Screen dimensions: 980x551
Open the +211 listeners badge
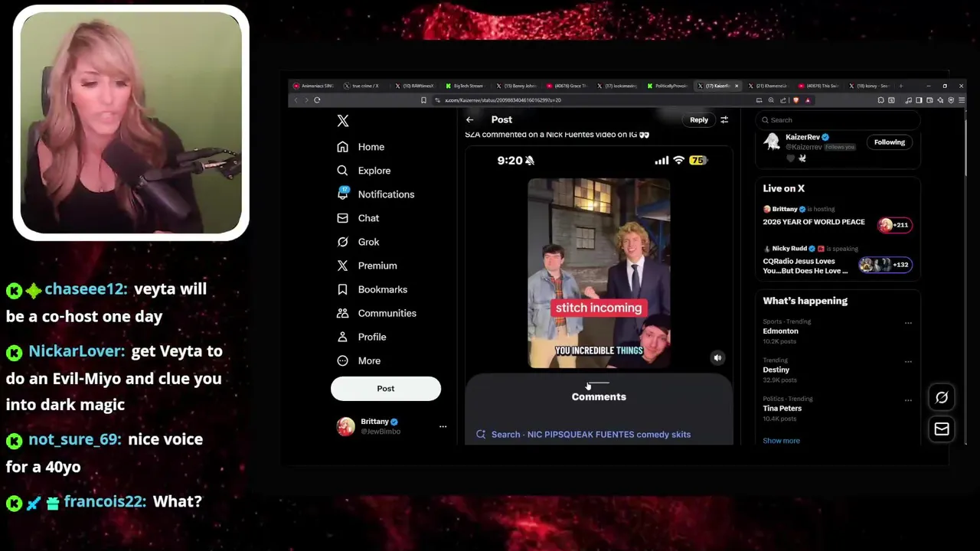(x=894, y=225)
